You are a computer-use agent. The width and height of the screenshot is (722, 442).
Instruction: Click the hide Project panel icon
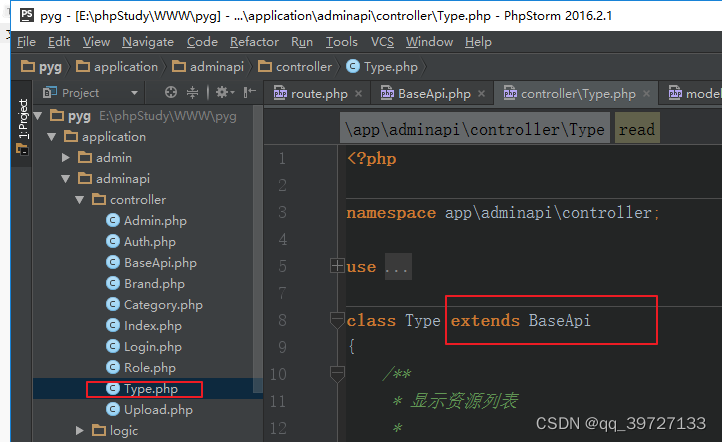coord(250,93)
